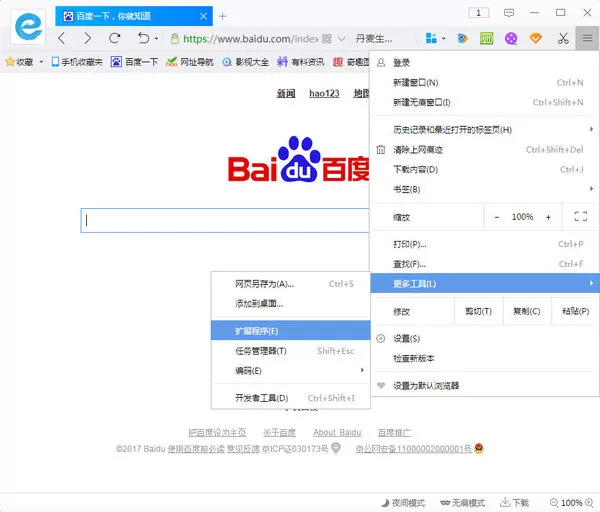Close the Baidu tab

204,16
